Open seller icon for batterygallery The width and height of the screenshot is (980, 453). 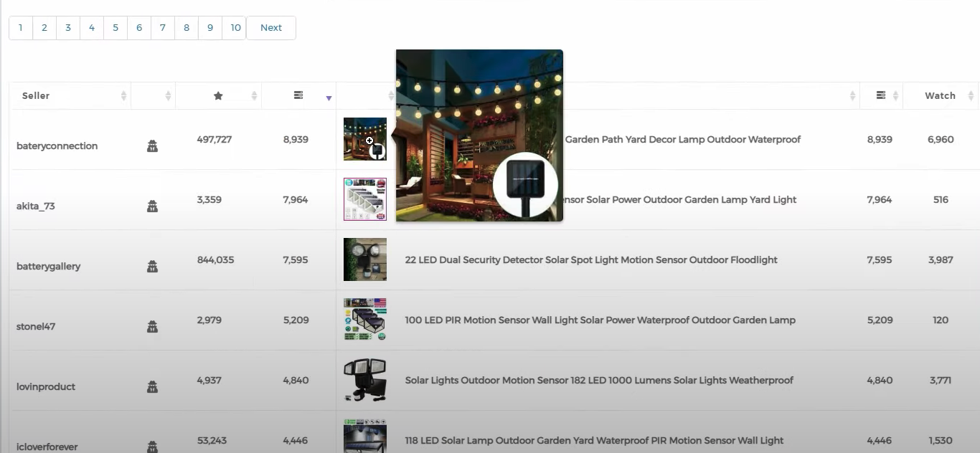152,267
